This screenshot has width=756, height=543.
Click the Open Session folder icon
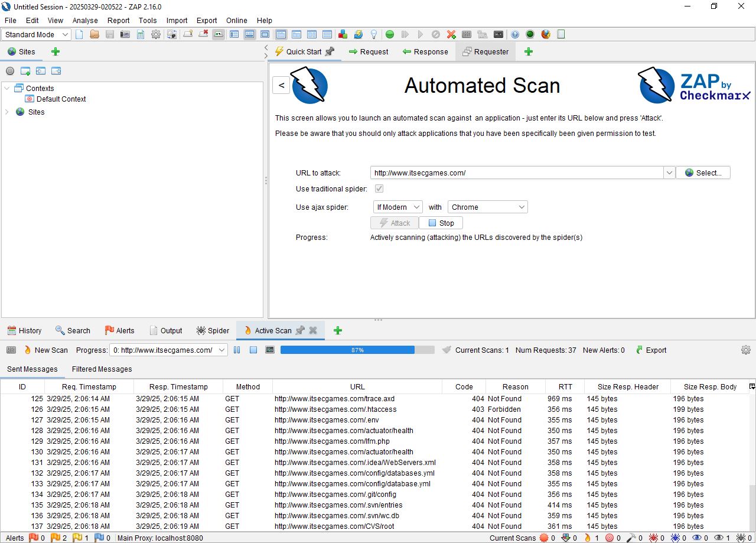coord(94,34)
